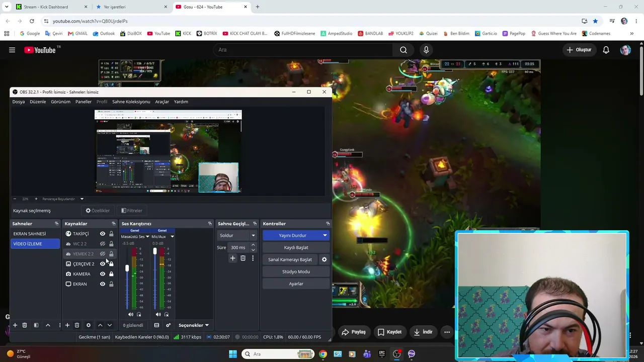Open scene filters in Sahneler toolbar
This screenshot has height=362, width=644.
pyautogui.click(x=36, y=325)
